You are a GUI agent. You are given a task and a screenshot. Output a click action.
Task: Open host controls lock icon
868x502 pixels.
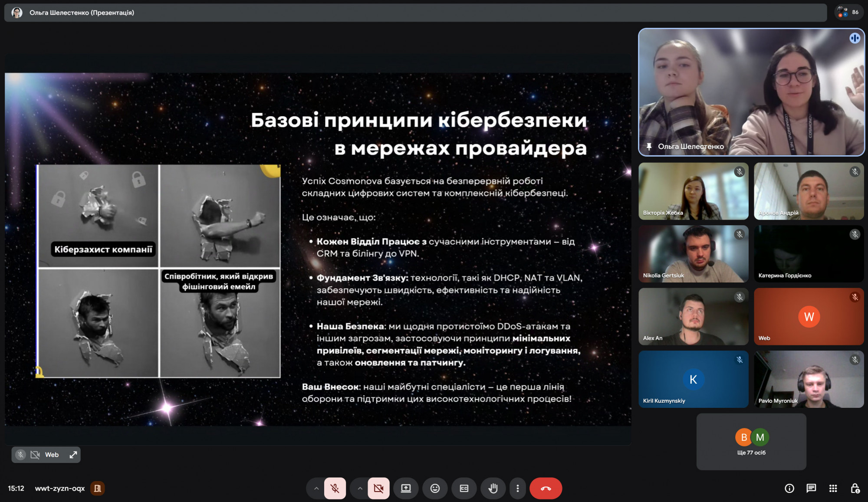855,489
